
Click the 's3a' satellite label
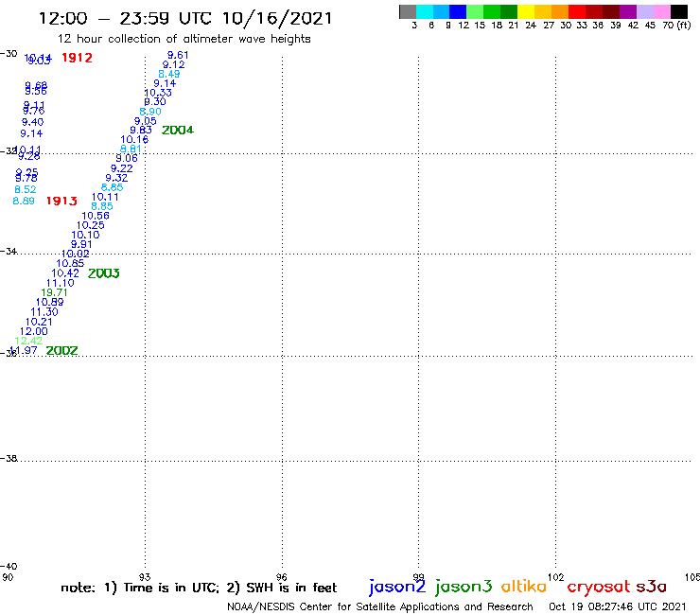(651, 587)
